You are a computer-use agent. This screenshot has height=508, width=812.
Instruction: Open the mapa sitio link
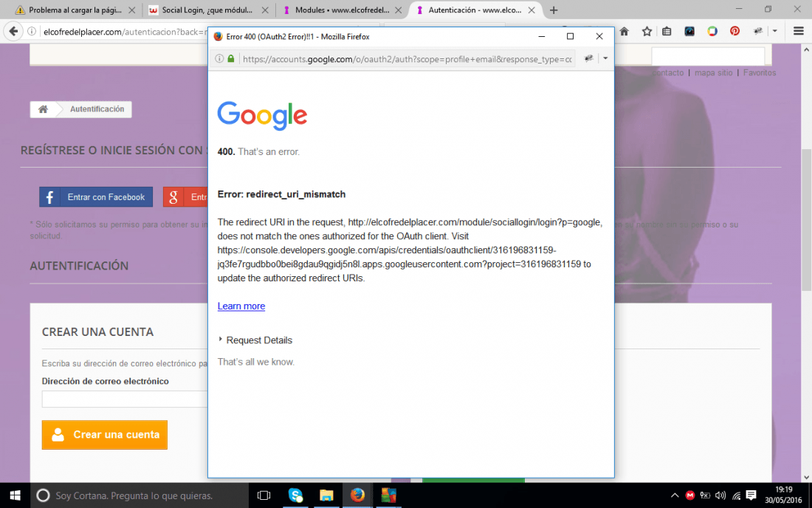(714, 73)
